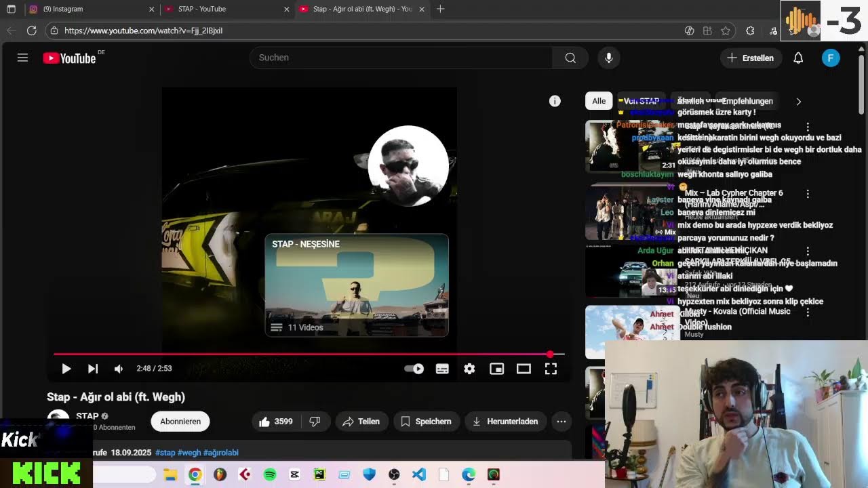
Task: Start voice search with the microphone
Action: (x=609, y=58)
